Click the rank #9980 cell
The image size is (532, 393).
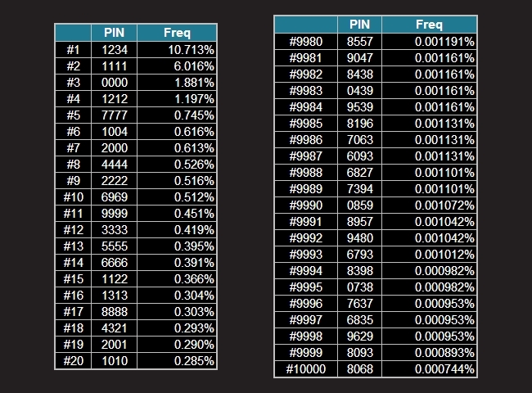306,41
